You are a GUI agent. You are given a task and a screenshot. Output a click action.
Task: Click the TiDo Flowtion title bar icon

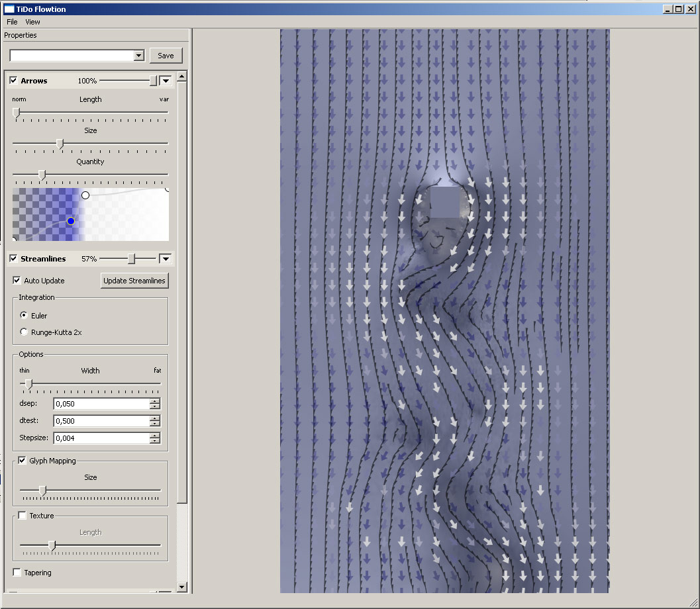click(x=9, y=9)
